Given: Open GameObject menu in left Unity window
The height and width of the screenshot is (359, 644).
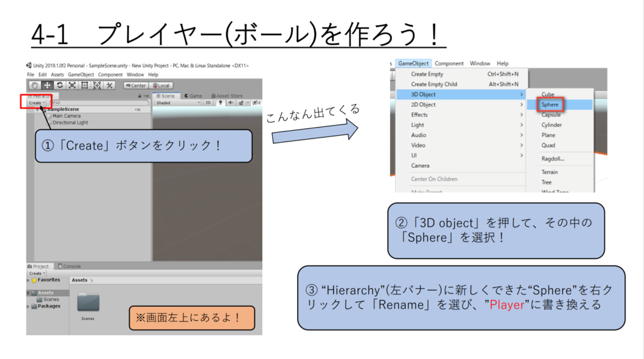Looking at the screenshot, I should coord(81,75).
